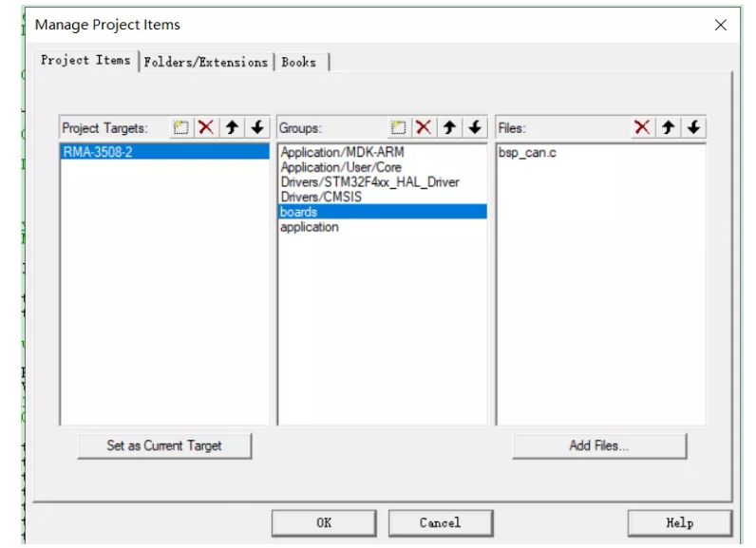Move file down in Files list
Screen dimensions: 756x548
coord(693,127)
